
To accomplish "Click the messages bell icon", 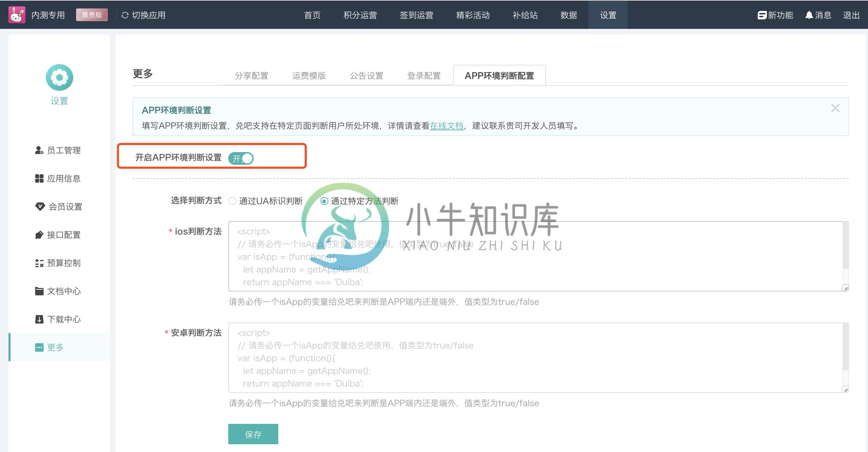I will [x=809, y=15].
